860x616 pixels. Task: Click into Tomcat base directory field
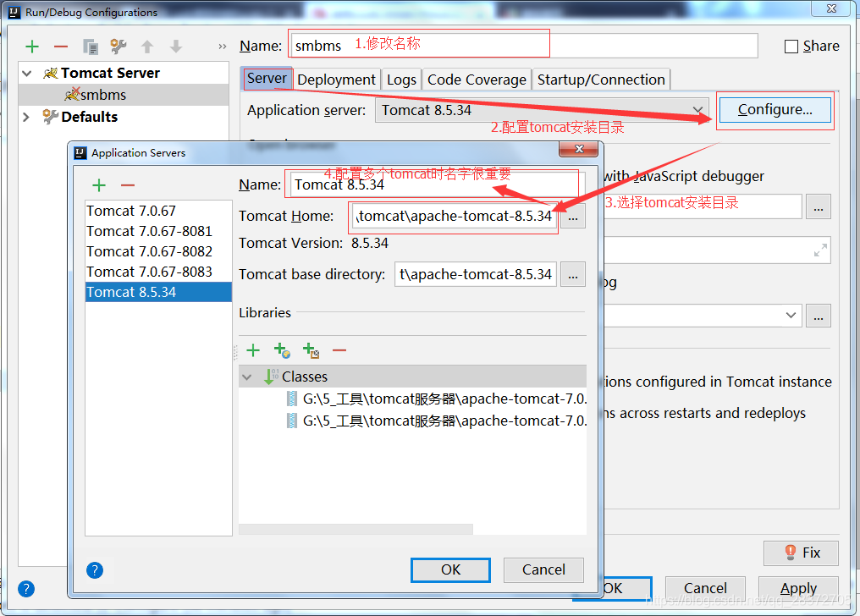click(x=476, y=274)
